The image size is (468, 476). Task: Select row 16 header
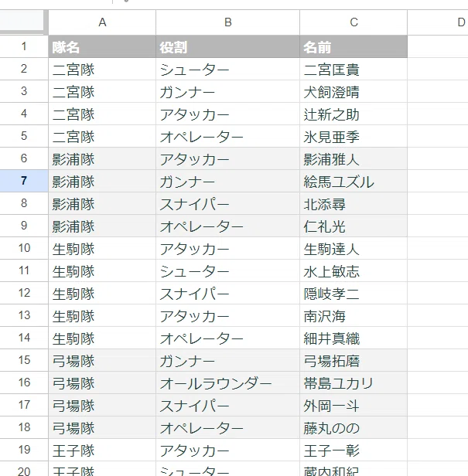pyautogui.click(x=24, y=382)
